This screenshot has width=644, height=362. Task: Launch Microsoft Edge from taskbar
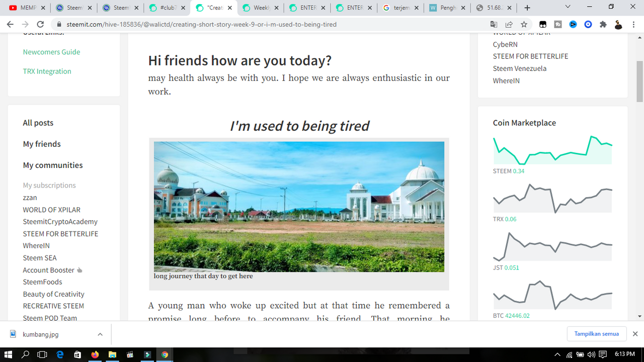[59, 354]
